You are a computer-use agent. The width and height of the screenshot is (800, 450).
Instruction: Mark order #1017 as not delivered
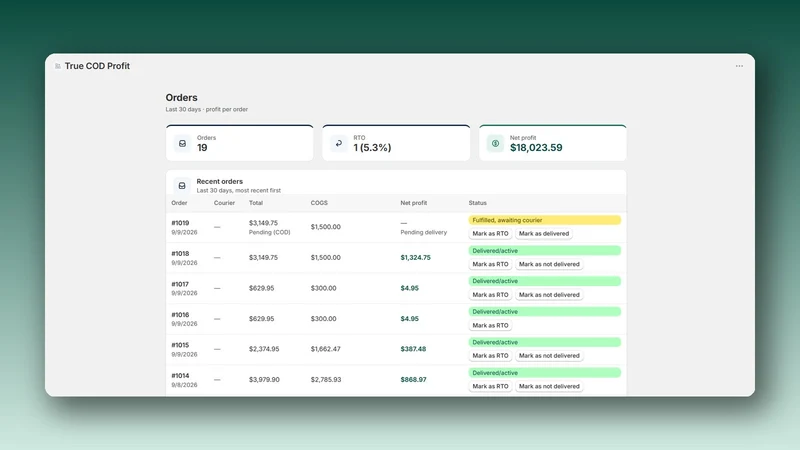(x=549, y=295)
